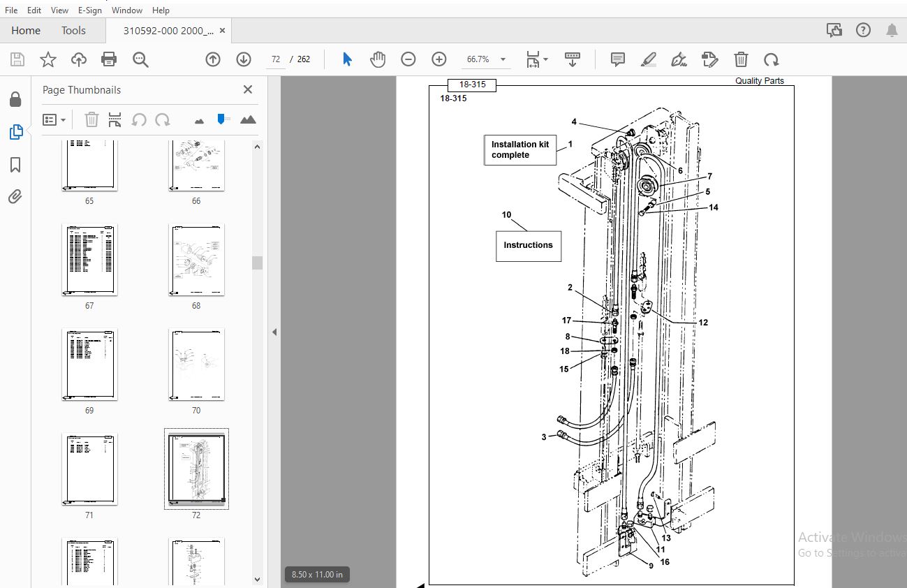Select the page 72 thumbnail

click(196, 469)
